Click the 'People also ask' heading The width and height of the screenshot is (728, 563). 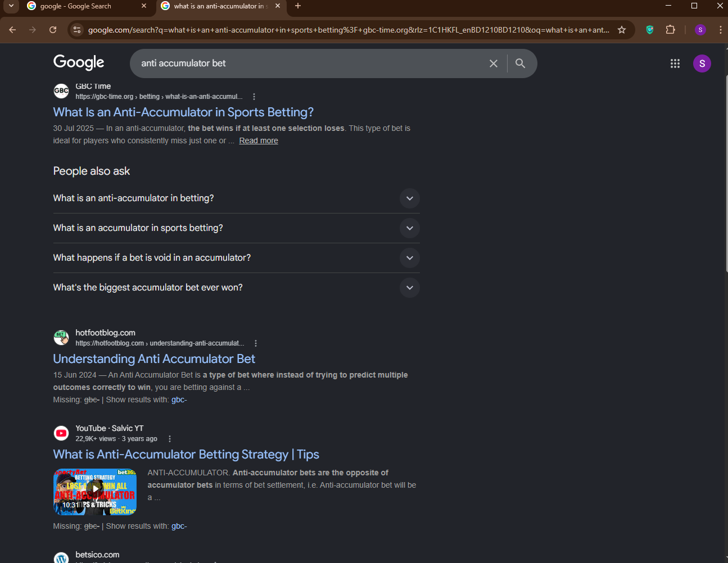coord(92,171)
